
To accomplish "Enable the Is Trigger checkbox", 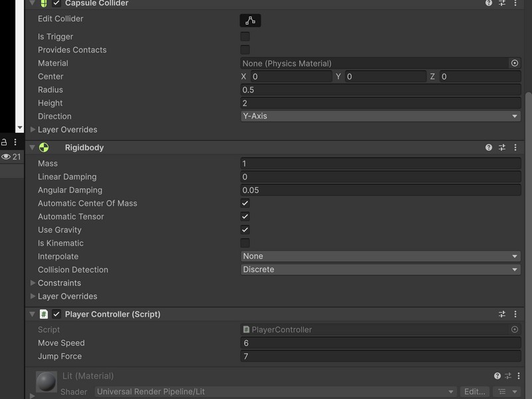I will [245, 37].
